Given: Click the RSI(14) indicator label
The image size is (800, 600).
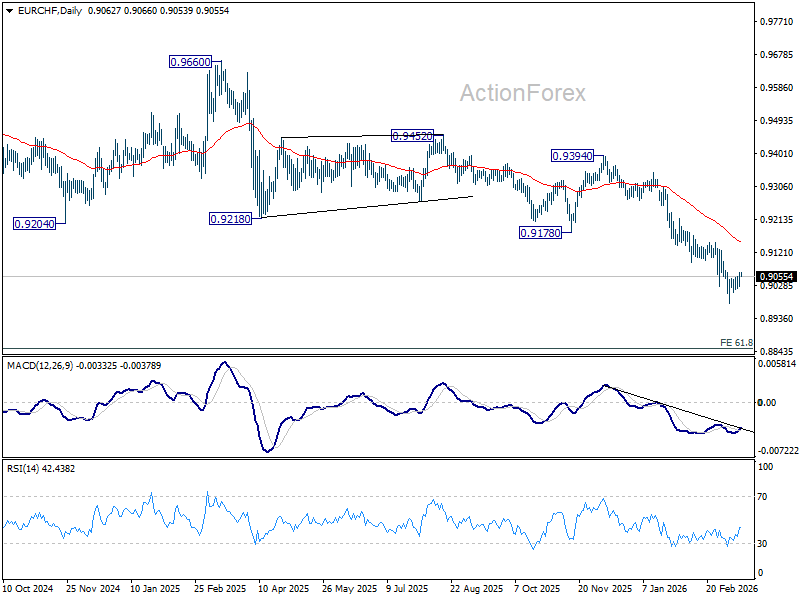Looking at the screenshot, I should point(23,468).
